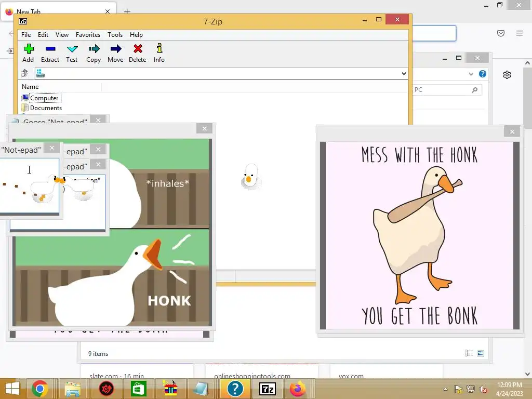Image resolution: width=532 pixels, height=399 pixels.
Task: Open Firefox settings gear on new tab page
Action: [x=507, y=75]
